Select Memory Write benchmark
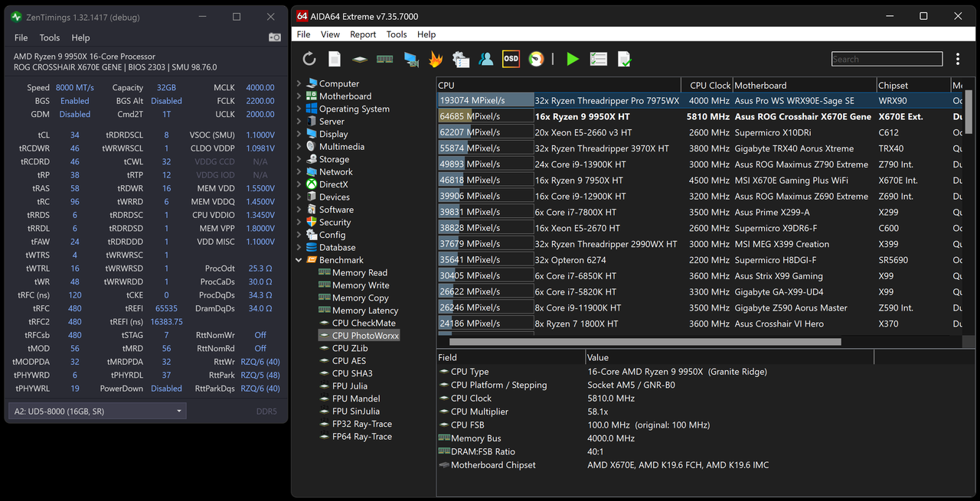Screen dimensions: 980x501 [x=361, y=285]
